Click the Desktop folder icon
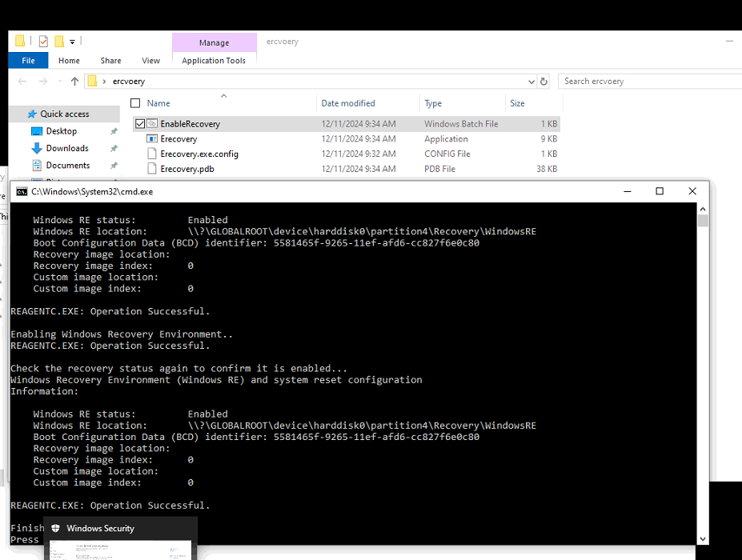The width and height of the screenshot is (742, 560). click(x=37, y=131)
